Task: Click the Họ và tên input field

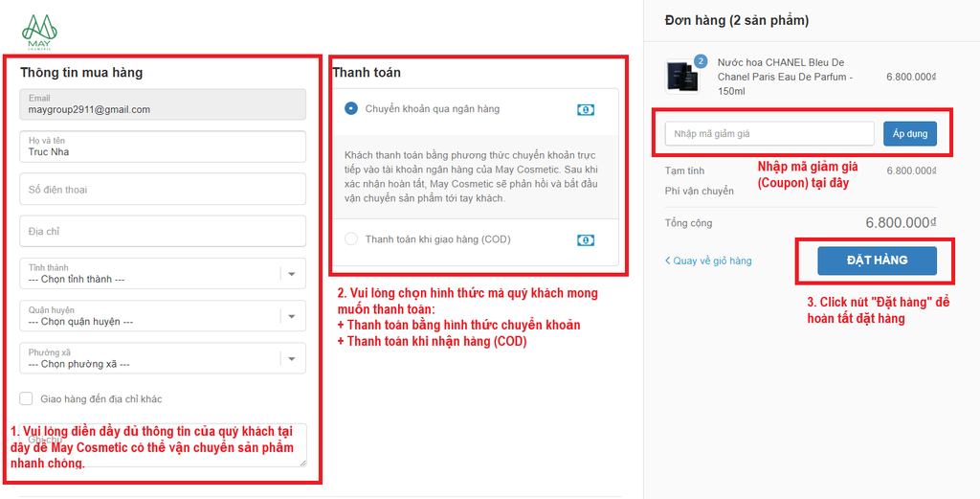Action: [163, 147]
